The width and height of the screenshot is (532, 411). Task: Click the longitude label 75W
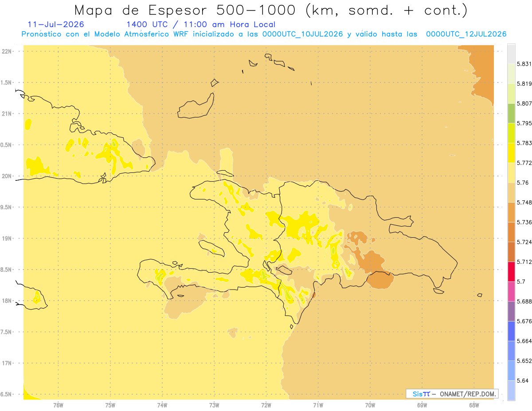click(x=110, y=406)
